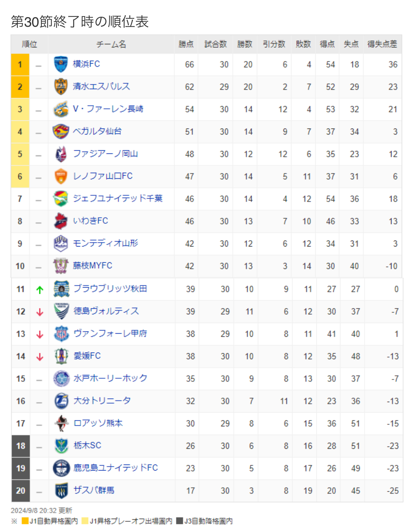Click the red down arrow for Tokushima
Viewport: 414px width, 532px height.
click(x=40, y=312)
